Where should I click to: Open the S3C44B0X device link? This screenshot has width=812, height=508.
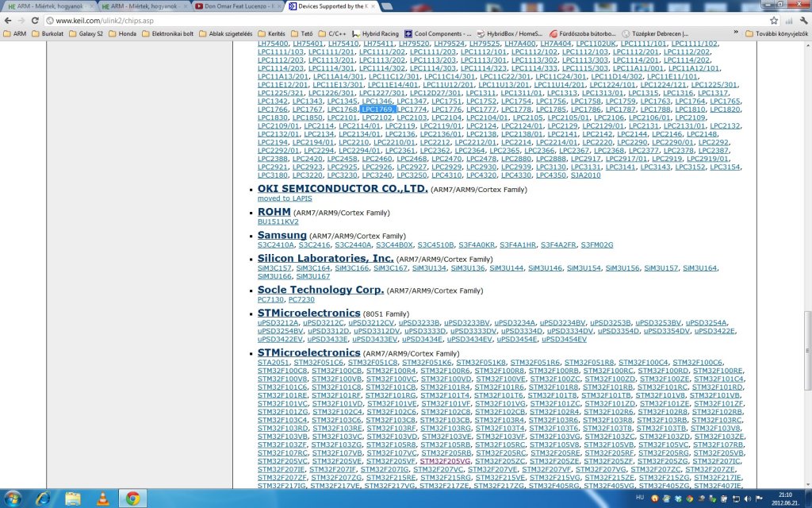(x=394, y=244)
